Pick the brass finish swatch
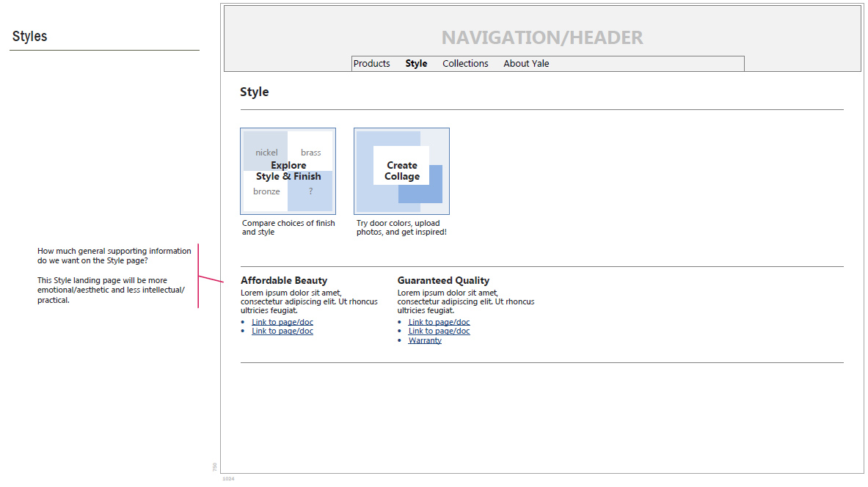The image size is (868, 487). [310, 153]
